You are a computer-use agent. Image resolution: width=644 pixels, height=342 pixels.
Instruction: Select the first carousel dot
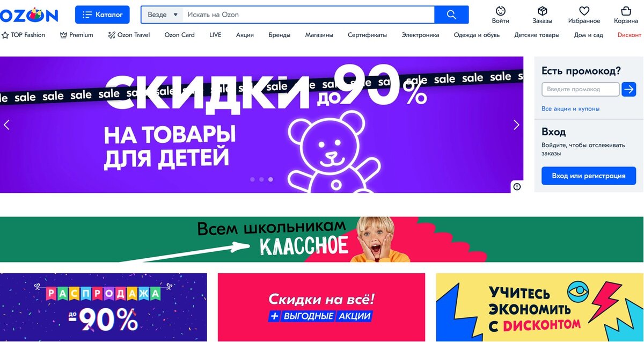coord(252,179)
